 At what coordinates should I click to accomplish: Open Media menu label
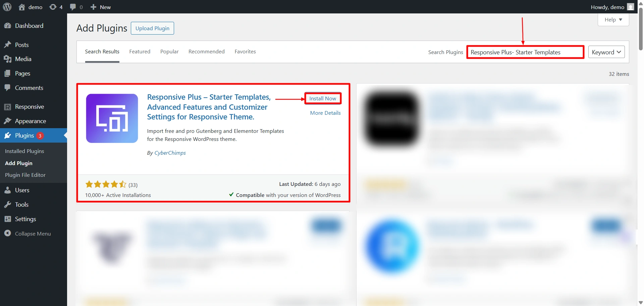click(x=23, y=59)
